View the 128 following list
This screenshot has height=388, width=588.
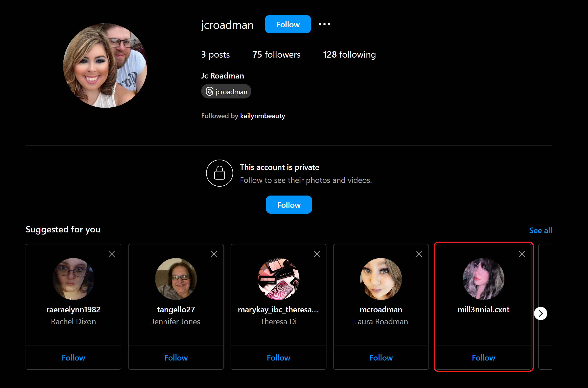pyautogui.click(x=349, y=55)
